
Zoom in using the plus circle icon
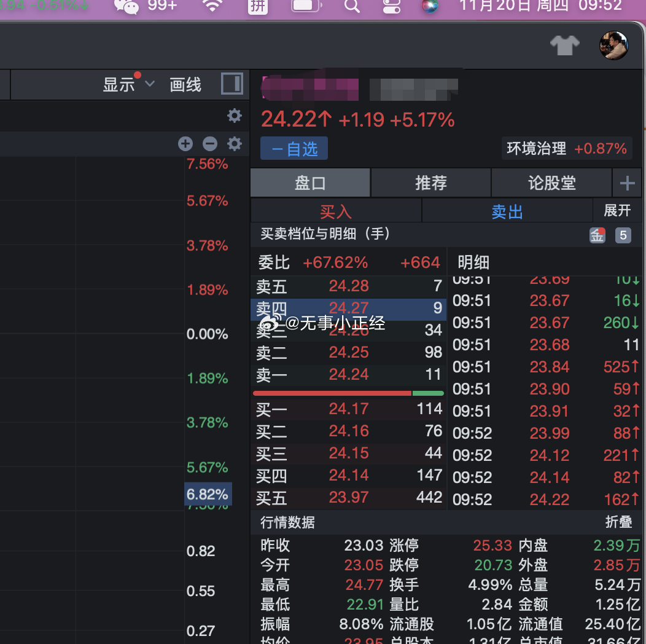pos(185,143)
